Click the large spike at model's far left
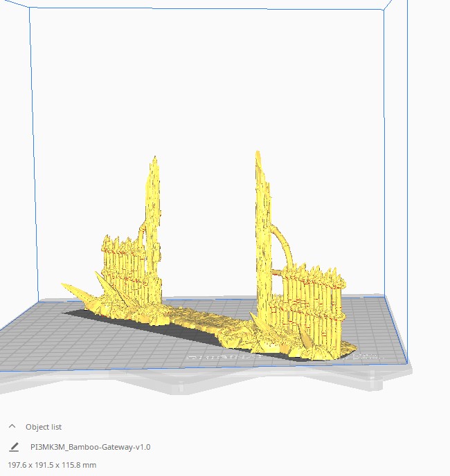The height and width of the screenshot is (476, 450). click(78, 292)
